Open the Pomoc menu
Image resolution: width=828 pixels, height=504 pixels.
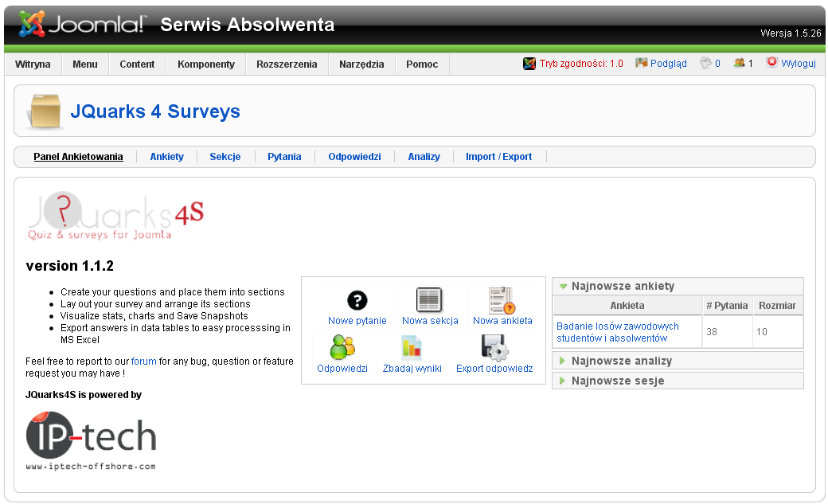point(422,64)
